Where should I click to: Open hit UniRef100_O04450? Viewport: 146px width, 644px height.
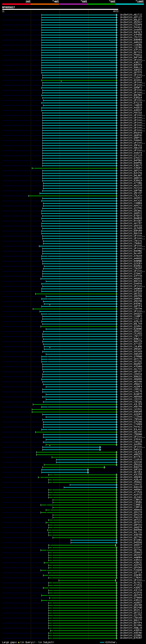pos(131,30)
